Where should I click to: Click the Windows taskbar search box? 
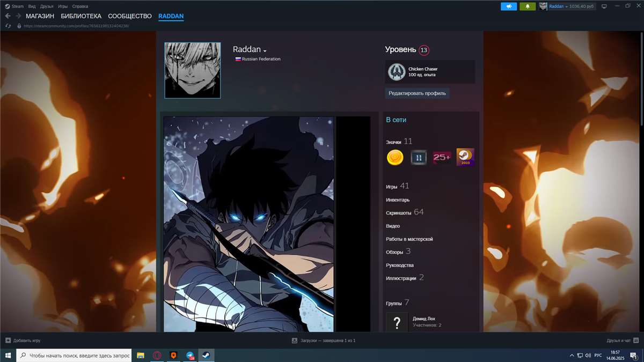pos(74,355)
